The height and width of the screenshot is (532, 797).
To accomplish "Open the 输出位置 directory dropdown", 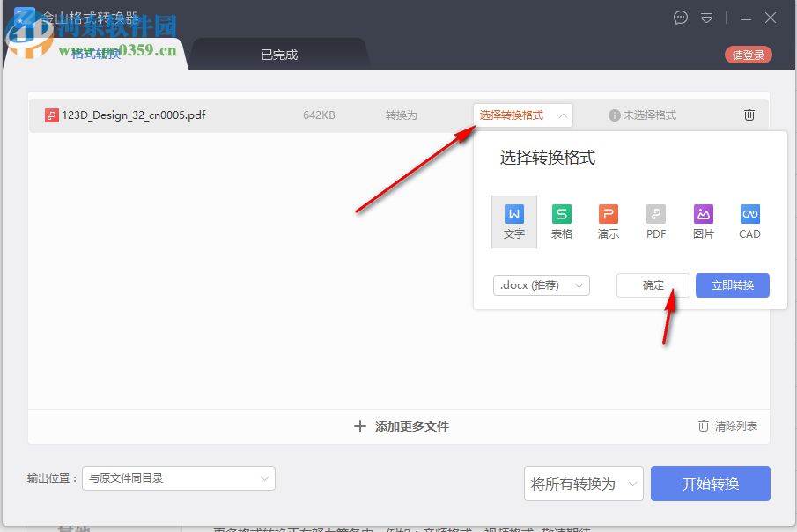I will point(179,478).
